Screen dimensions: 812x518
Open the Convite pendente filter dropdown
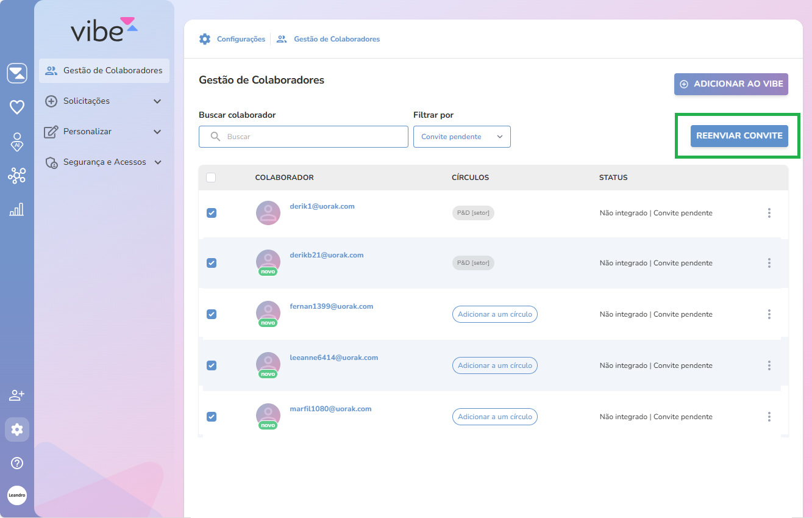(x=461, y=137)
